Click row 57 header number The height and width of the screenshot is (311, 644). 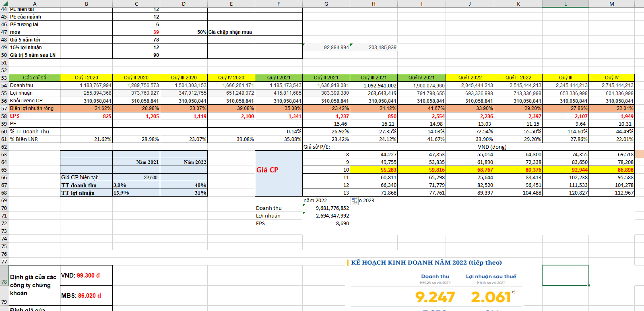(x=4, y=108)
